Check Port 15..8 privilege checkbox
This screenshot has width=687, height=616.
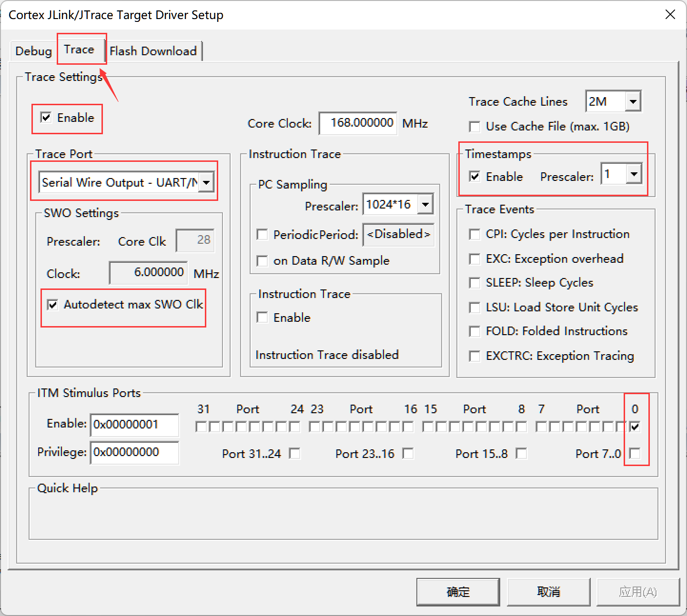point(522,453)
